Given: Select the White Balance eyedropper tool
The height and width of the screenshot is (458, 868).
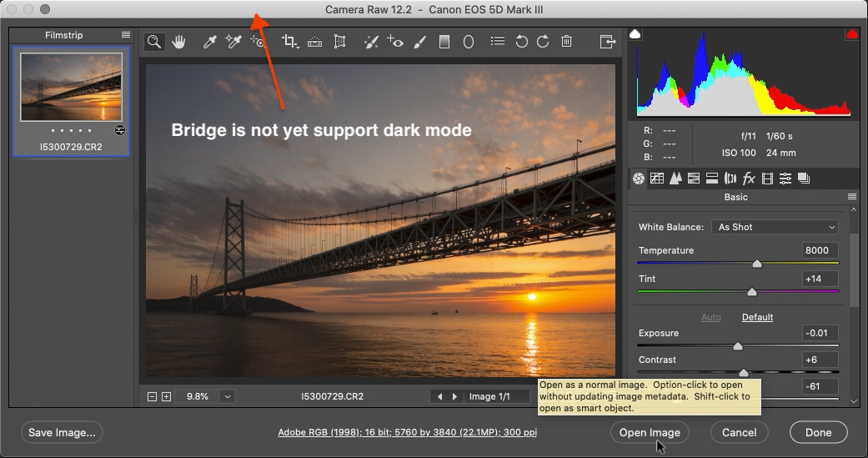Looking at the screenshot, I should tap(210, 42).
